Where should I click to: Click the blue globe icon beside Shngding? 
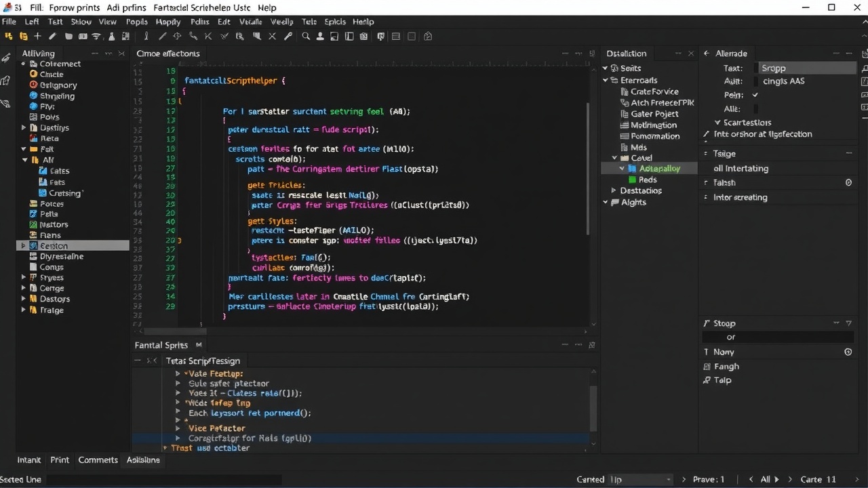tap(33, 96)
